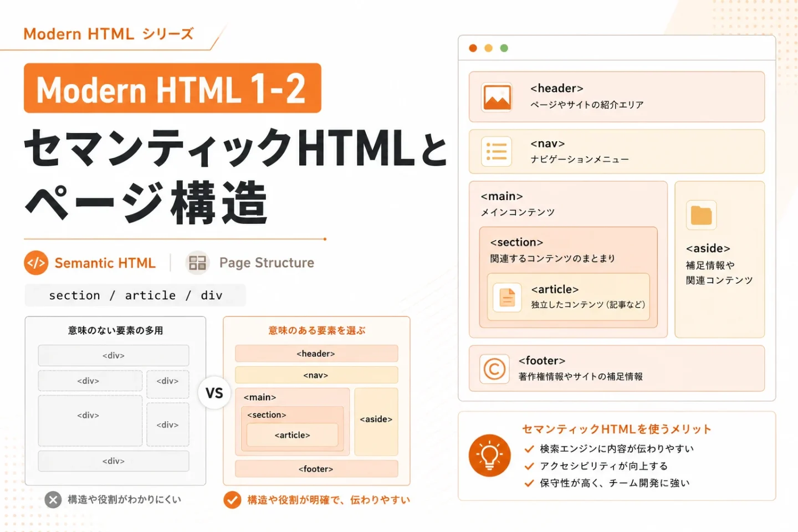Screen dimensions: 798x532
Task: Click the Semantic HTML label
Action: (x=105, y=263)
